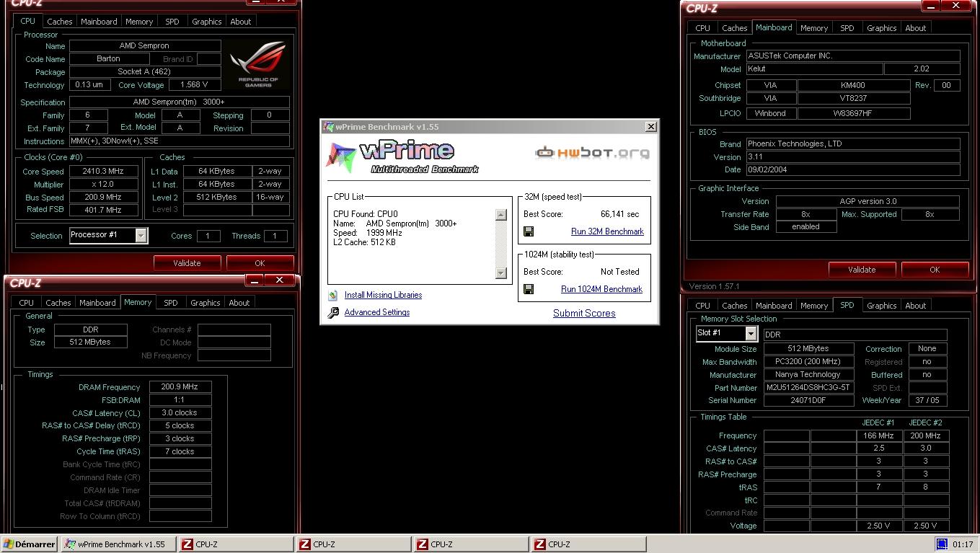Click the CAS# Latency 3.0 clocks field
Image resolution: width=980 pixels, height=553 pixels.
(180, 413)
